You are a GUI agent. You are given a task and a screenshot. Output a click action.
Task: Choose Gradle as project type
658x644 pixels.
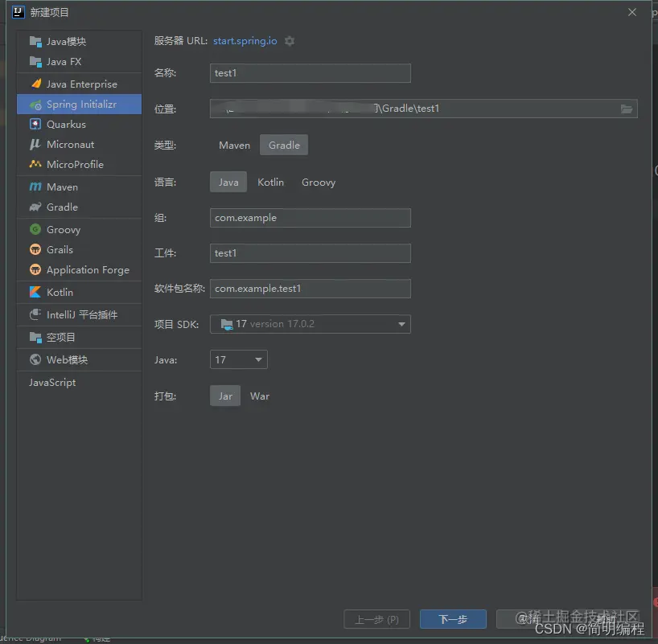[x=284, y=146]
